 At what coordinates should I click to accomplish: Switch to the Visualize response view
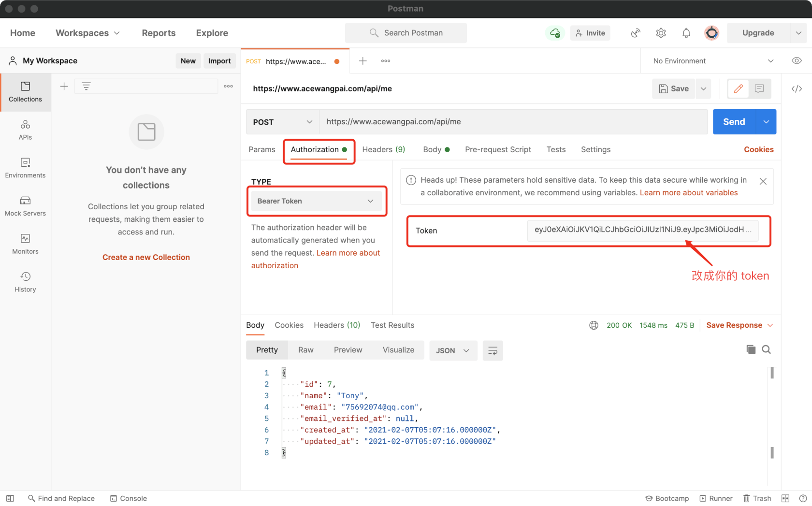(398, 350)
